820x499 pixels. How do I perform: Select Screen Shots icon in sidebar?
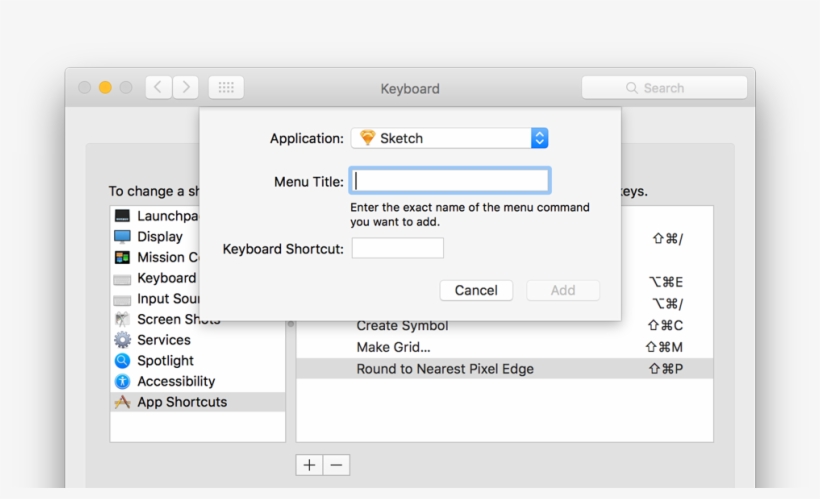[122, 319]
